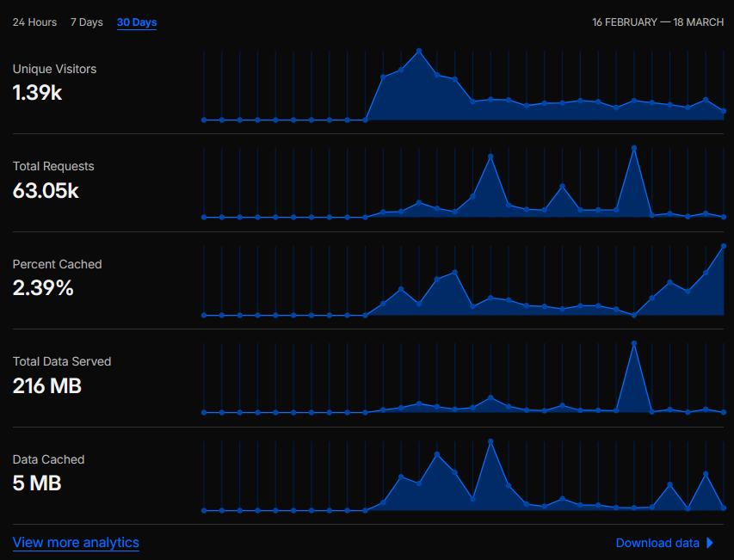
Task: Open the View more analytics link
Action: [x=76, y=543]
